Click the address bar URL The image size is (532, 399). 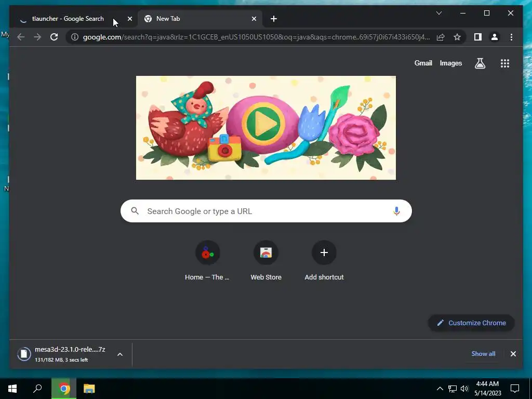tap(257, 37)
